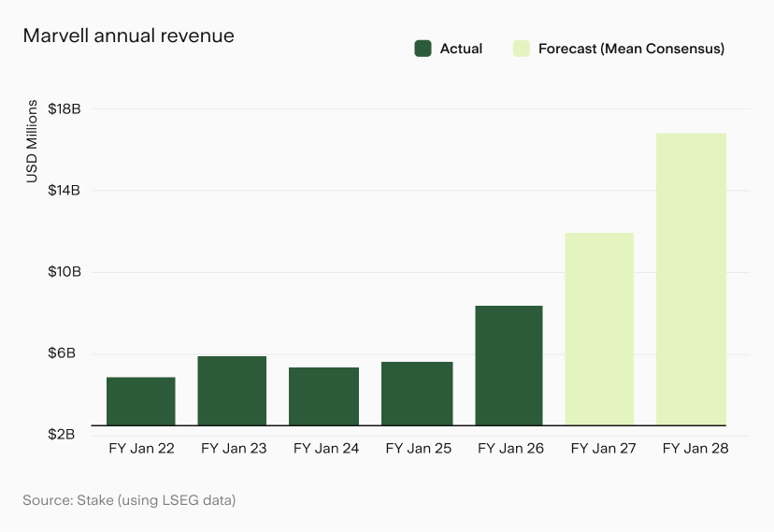The width and height of the screenshot is (774, 532).
Task: Click the 'USD Millions' axis title
Action: [x=32, y=141]
